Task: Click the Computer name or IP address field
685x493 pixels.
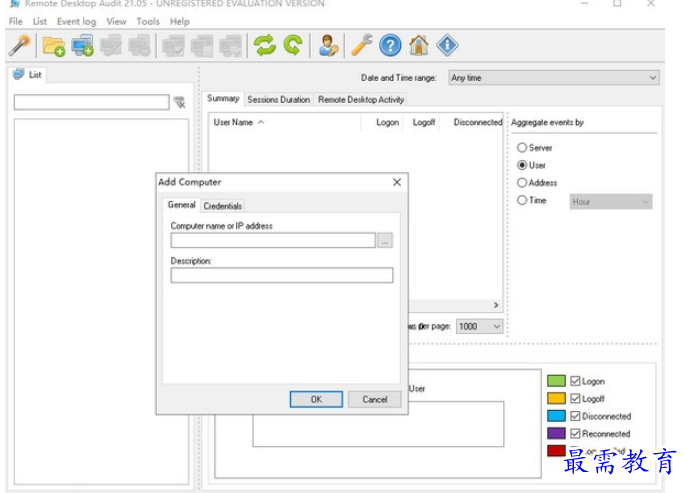Action: (x=273, y=240)
